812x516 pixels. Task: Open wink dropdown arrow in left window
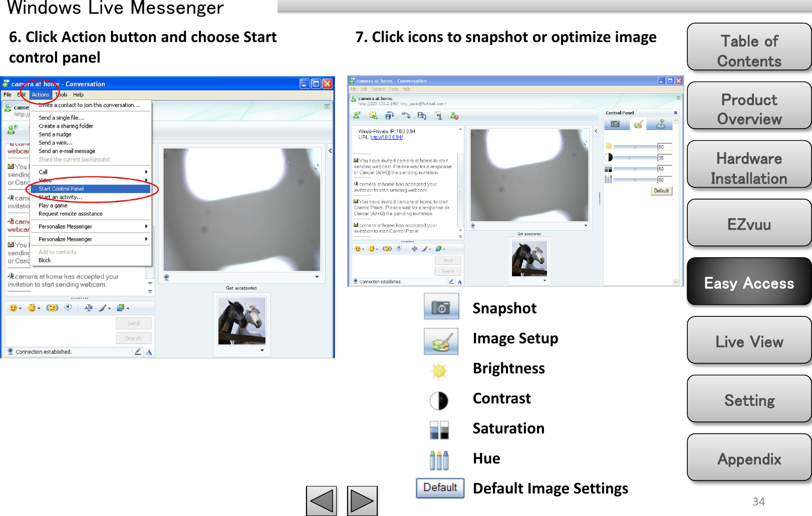click(x=39, y=308)
